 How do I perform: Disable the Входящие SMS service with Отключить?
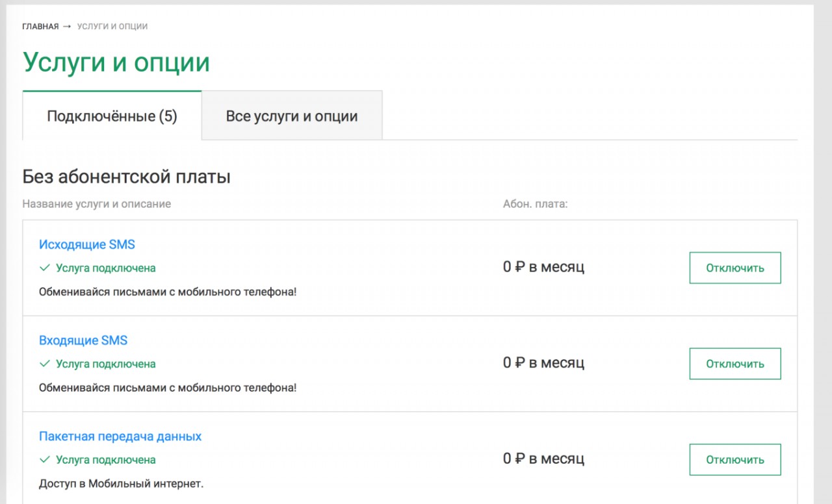[735, 364]
